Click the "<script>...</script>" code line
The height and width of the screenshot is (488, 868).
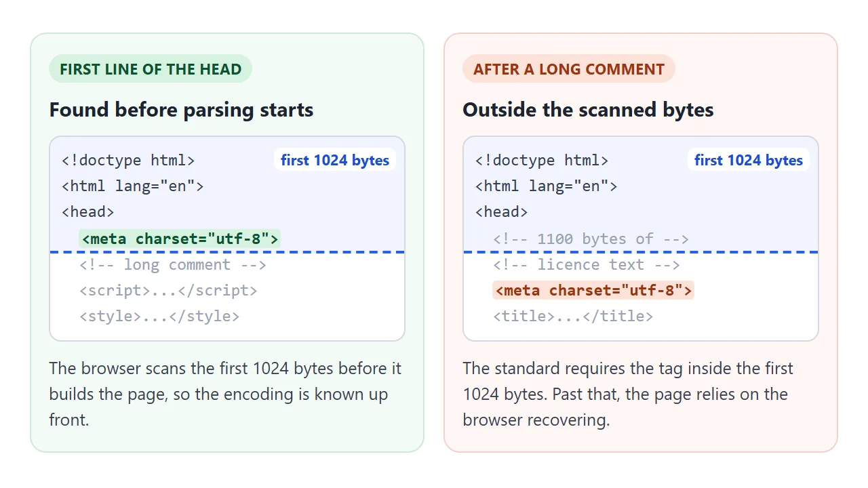168,291
